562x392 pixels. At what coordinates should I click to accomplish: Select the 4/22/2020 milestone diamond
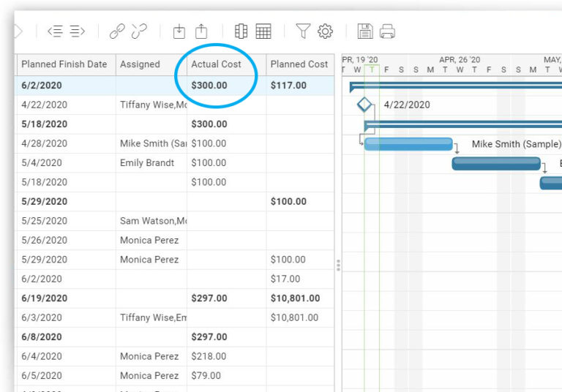364,105
